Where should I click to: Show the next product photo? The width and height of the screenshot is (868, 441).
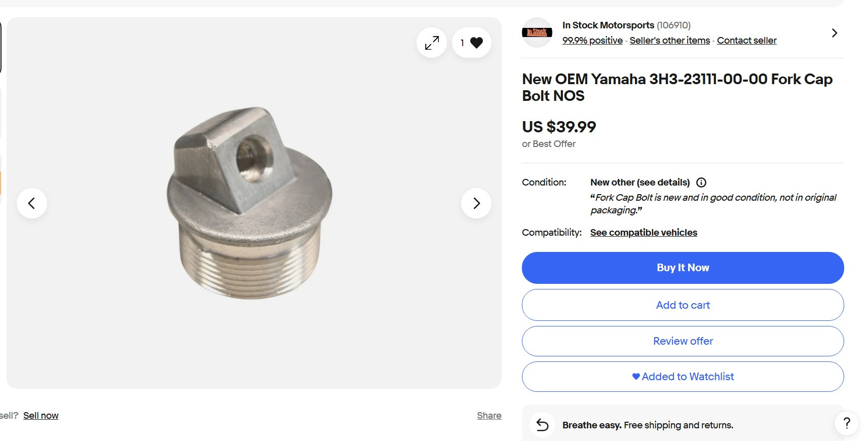pos(476,203)
